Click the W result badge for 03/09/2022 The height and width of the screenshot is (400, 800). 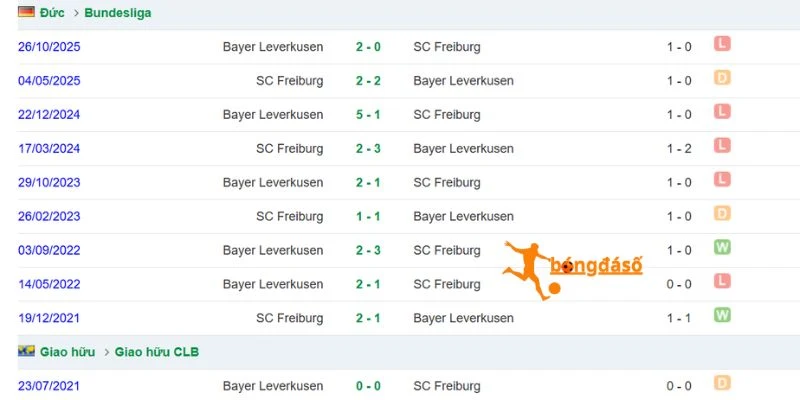pyautogui.click(x=722, y=247)
